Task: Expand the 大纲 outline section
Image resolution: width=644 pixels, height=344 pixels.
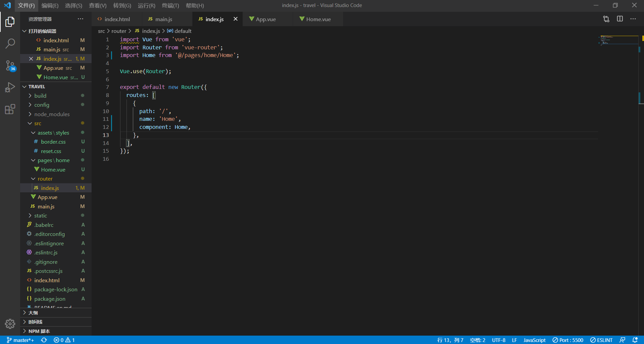Action: click(56, 313)
